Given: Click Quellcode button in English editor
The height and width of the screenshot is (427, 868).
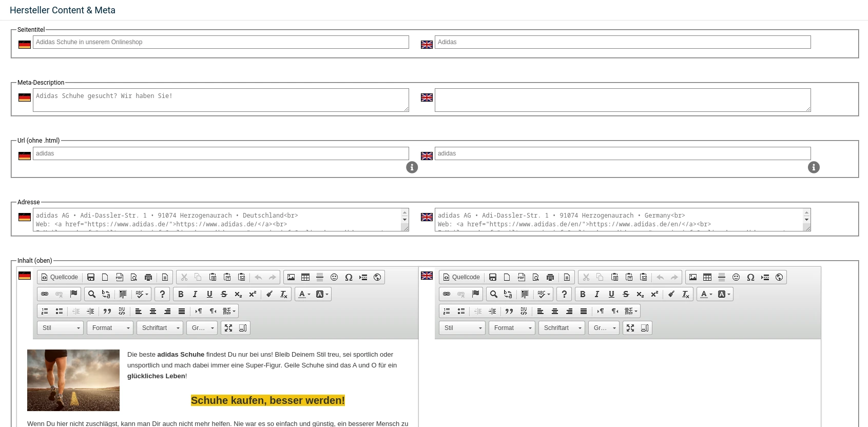Looking at the screenshot, I should click(x=461, y=277).
